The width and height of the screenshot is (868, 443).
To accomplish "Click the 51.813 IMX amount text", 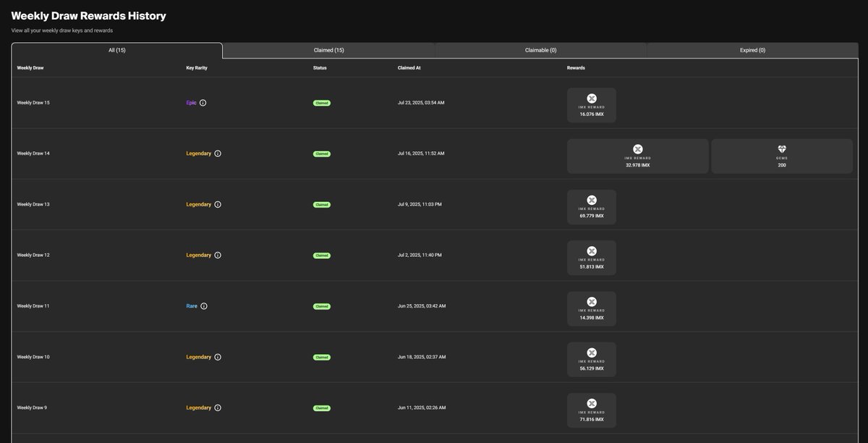I will tap(592, 266).
